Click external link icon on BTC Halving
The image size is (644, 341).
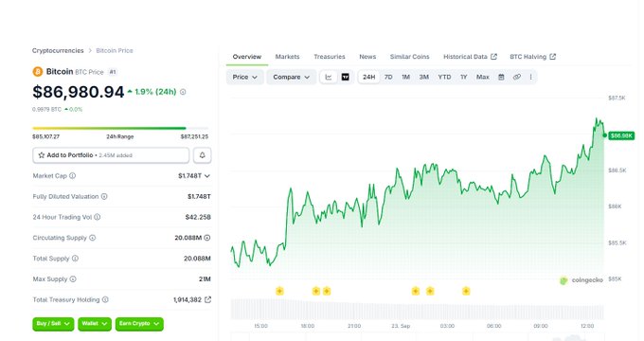552,57
